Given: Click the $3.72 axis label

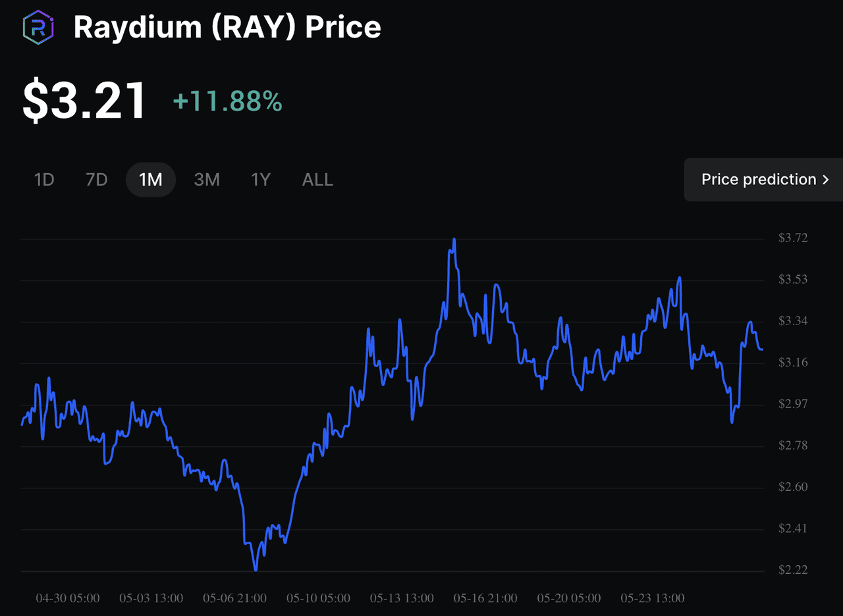Looking at the screenshot, I should pos(793,238).
